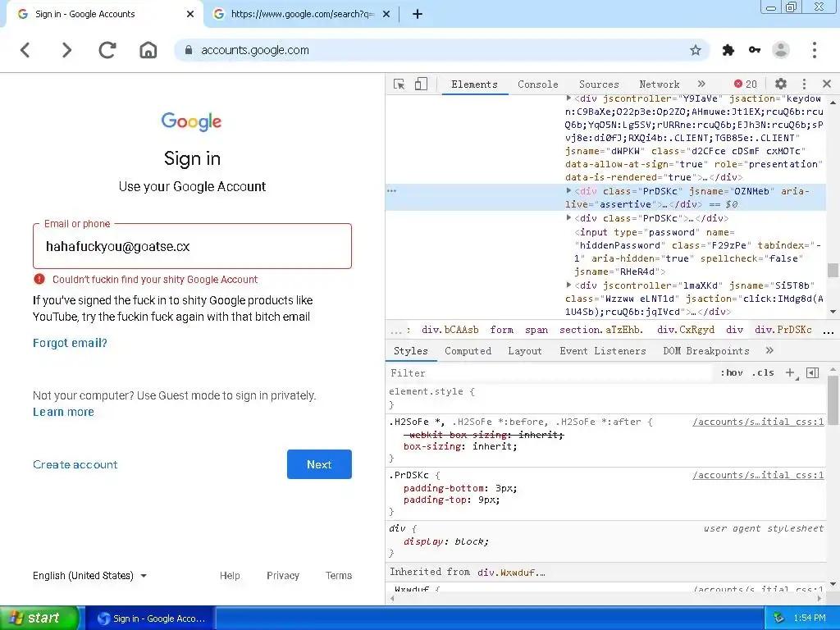Viewport: 840px width, 630px height.
Task: Open the Windows Start menu
Action: [x=40, y=619]
